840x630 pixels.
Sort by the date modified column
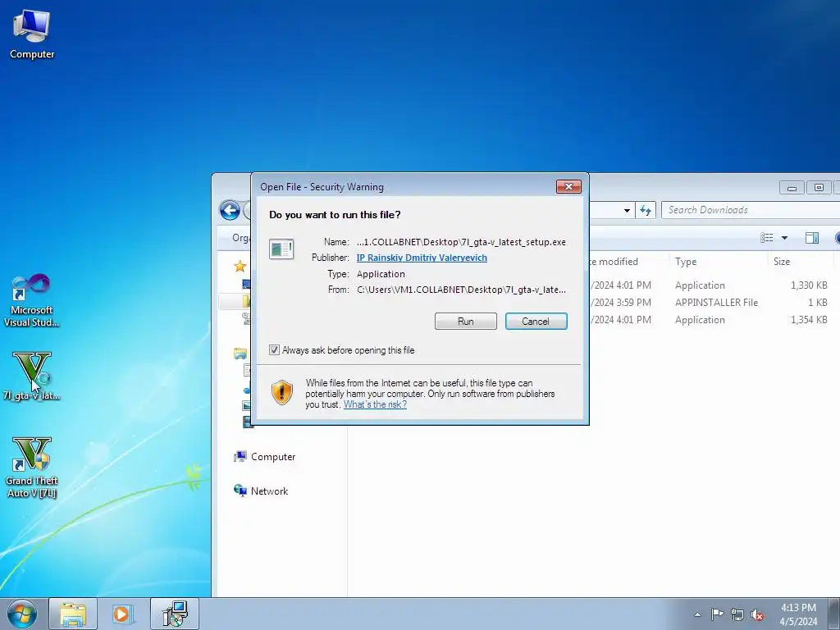tap(614, 262)
